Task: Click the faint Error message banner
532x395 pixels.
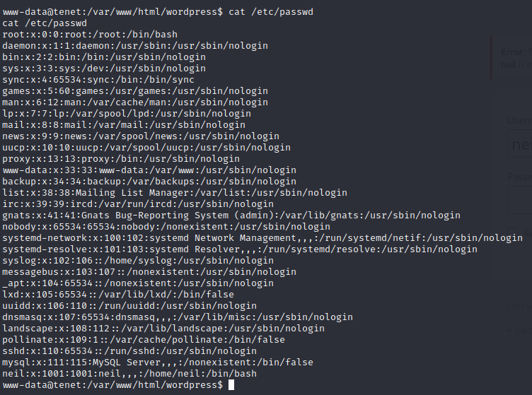Action: click(x=511, y=58)
